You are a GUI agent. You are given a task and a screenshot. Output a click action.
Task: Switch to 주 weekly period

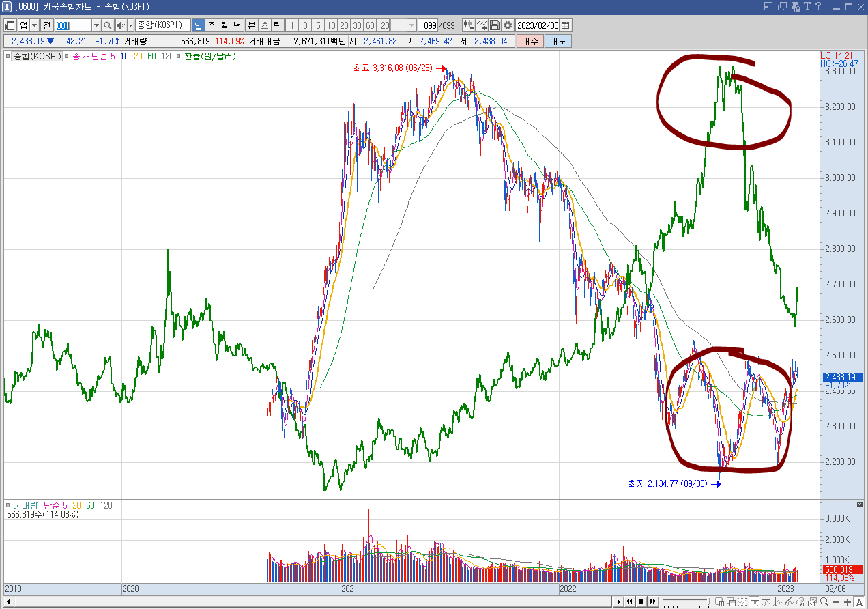point(211,25)
